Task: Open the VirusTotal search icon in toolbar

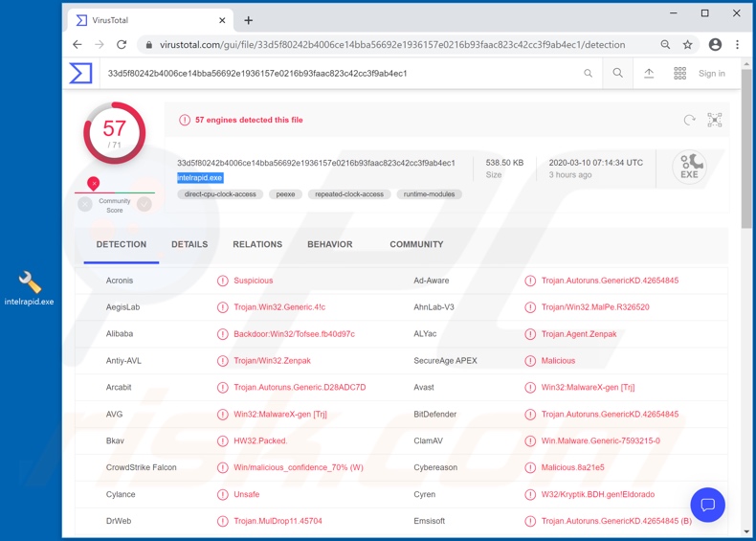Action: tap(617, 73)
